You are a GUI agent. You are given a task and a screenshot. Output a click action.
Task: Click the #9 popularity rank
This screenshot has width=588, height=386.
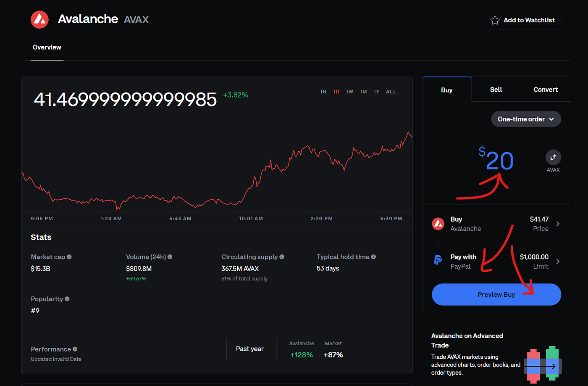coord(35,311)
